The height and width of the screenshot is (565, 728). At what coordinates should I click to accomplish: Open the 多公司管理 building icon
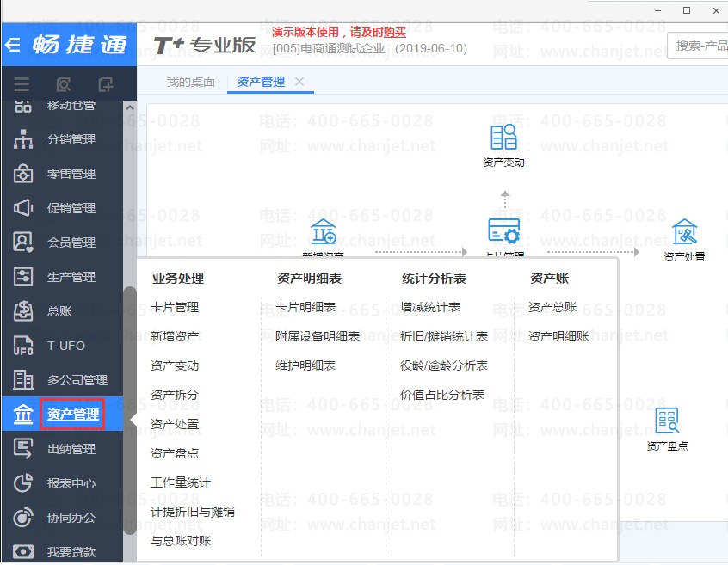point(22,380)
